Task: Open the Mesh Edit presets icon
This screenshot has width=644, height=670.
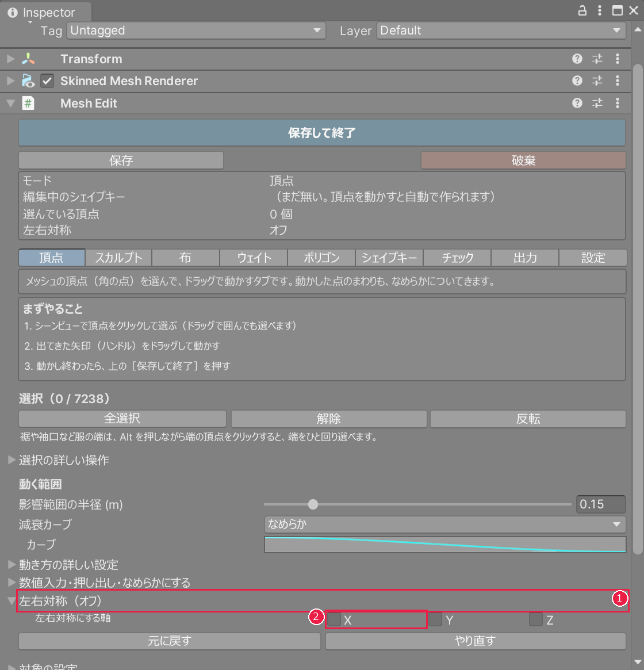Action: click(x=597, y=103)
